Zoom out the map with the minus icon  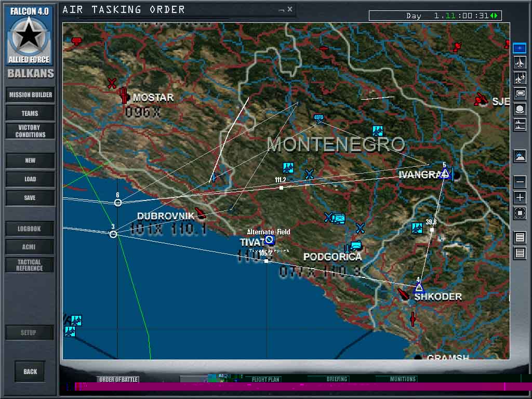pyautogui.click(x=520, y=181)
